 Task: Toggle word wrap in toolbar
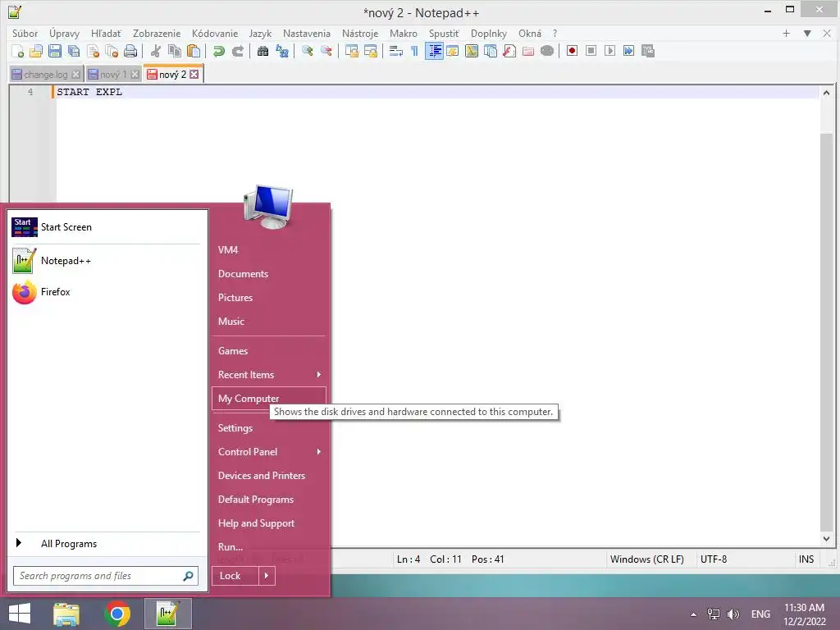(x=396, y=51)
